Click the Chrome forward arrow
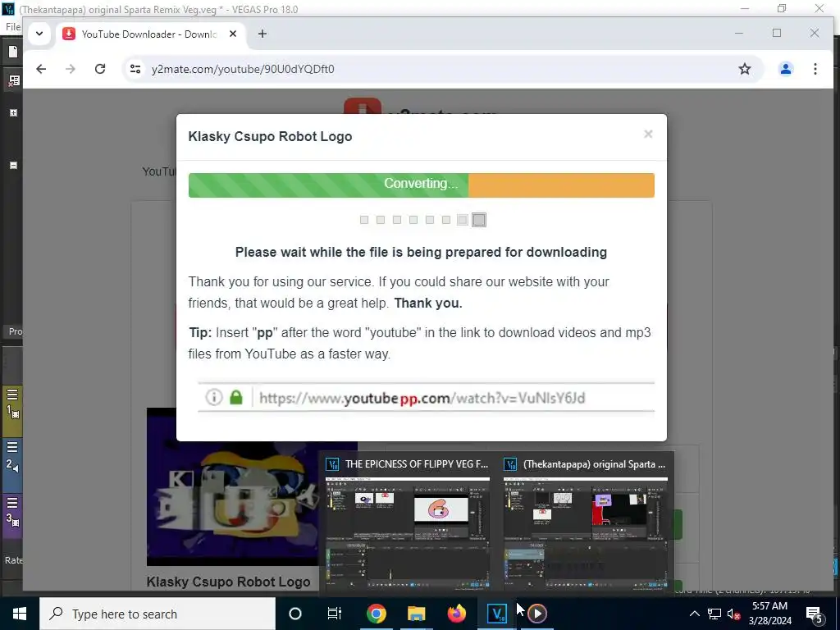The image size is (840, 630). click(71, 69)
